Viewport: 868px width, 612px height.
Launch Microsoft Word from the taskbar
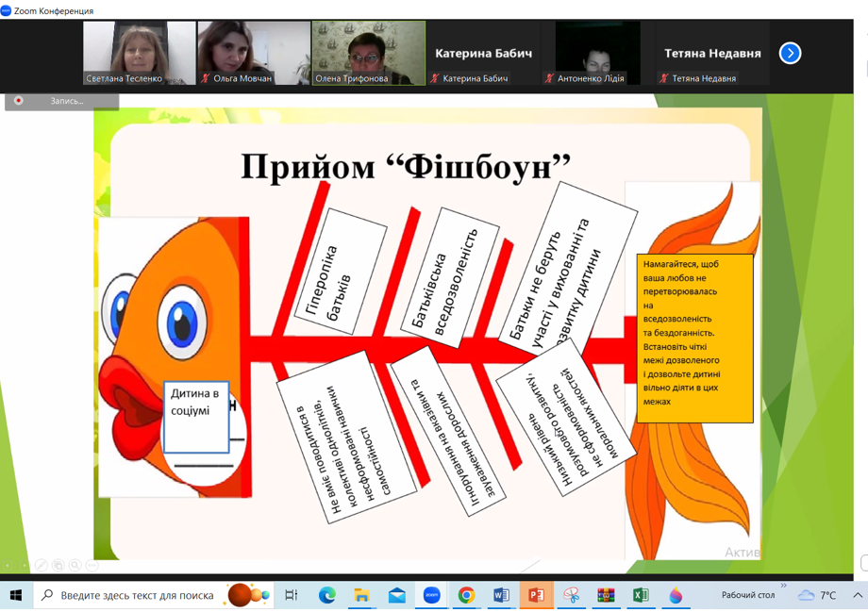tap(501, 595)
